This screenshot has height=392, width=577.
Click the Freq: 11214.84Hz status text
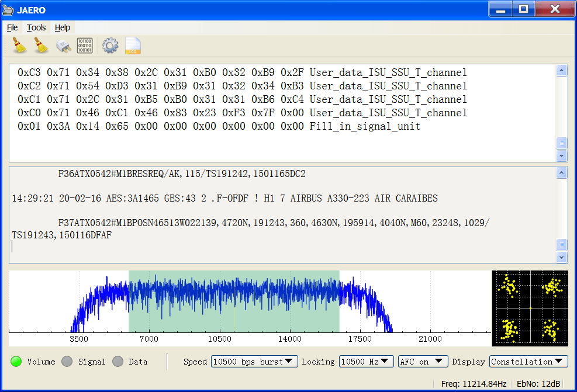coord(474,384)
